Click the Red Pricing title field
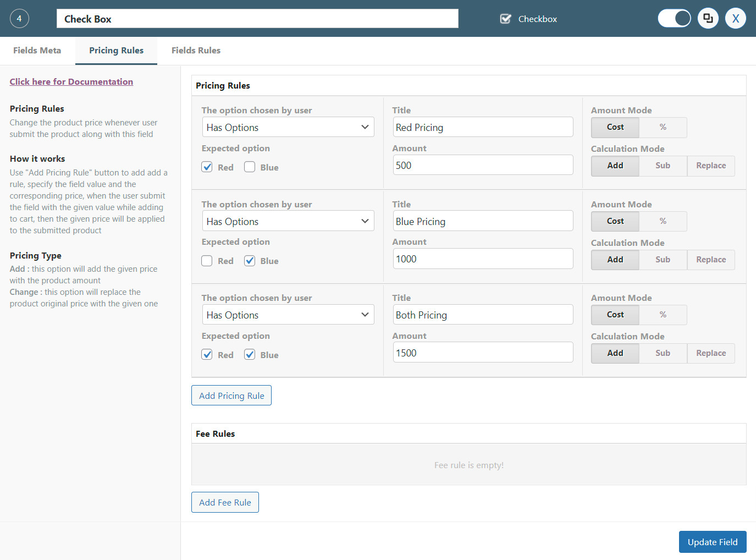 [x=483, y=127]
